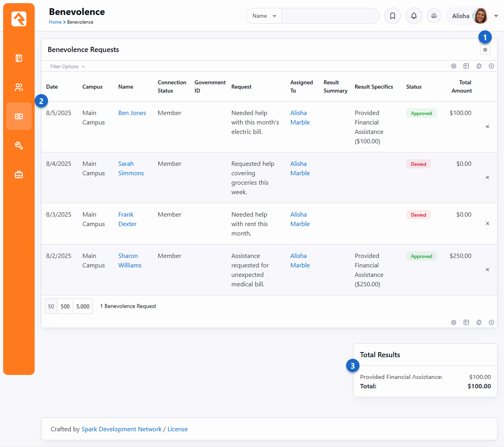Set page size to 500 rows
Viewport: 504px width, 447px height.
tap(65, 306)
